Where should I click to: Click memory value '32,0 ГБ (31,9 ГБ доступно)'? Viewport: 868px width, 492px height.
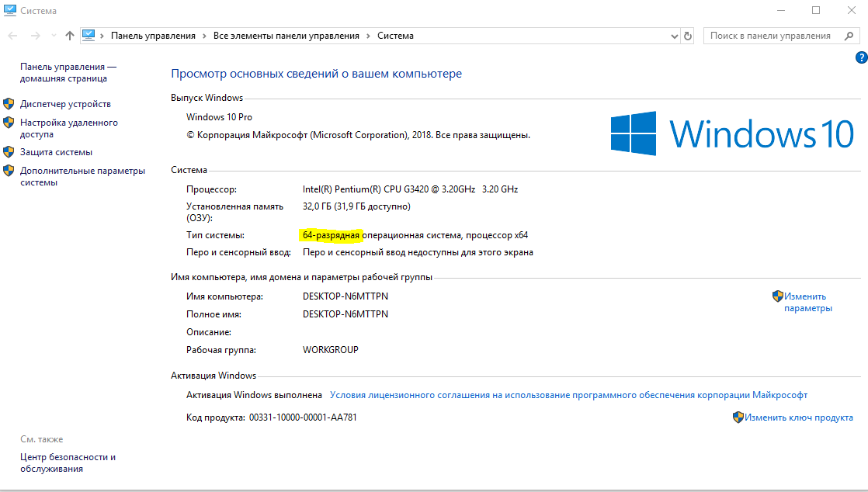(356, 206)
